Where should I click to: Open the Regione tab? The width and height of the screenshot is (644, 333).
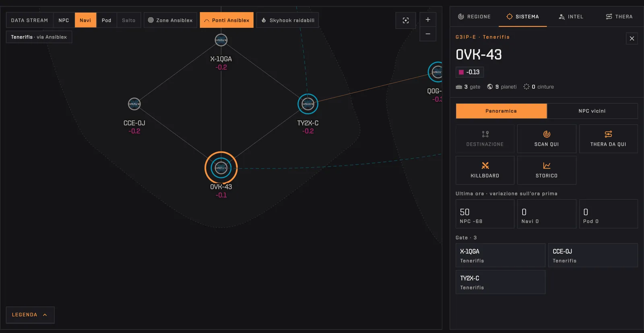coord(474,16)
